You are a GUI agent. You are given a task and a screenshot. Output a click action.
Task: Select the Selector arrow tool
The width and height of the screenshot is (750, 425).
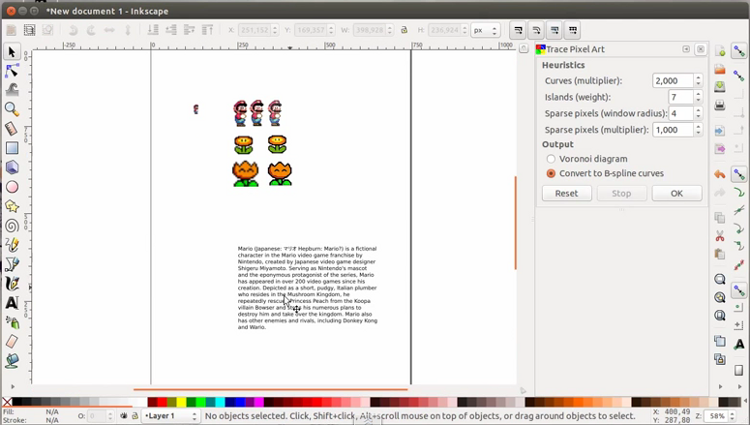tap(12, 52)
